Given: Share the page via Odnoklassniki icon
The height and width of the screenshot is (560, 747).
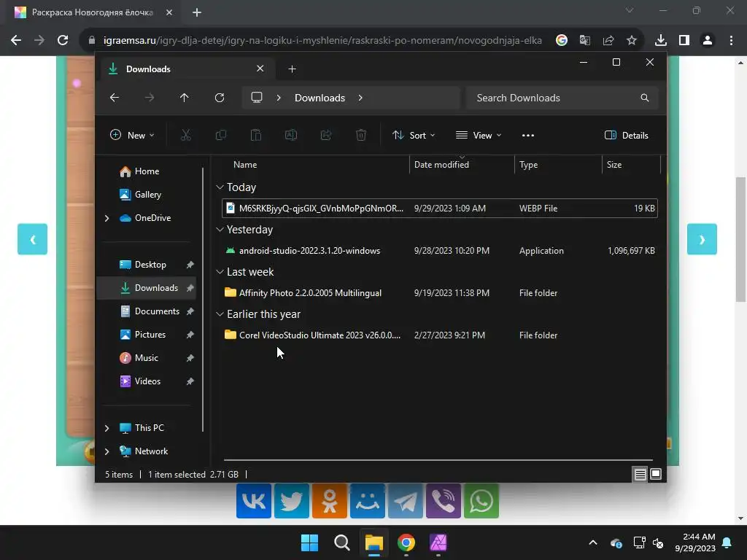Looking at the screenshot, I should [330, 501].
